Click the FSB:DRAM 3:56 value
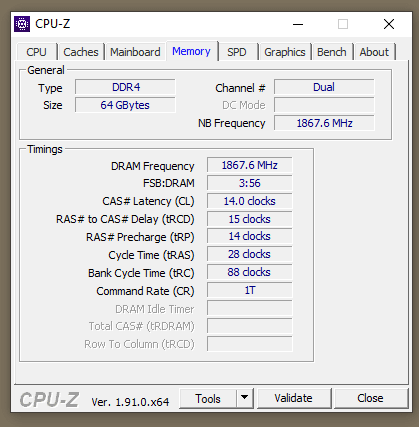Viewport: 419px width, 427px height. pyautogui.click(x=250, y=183)
